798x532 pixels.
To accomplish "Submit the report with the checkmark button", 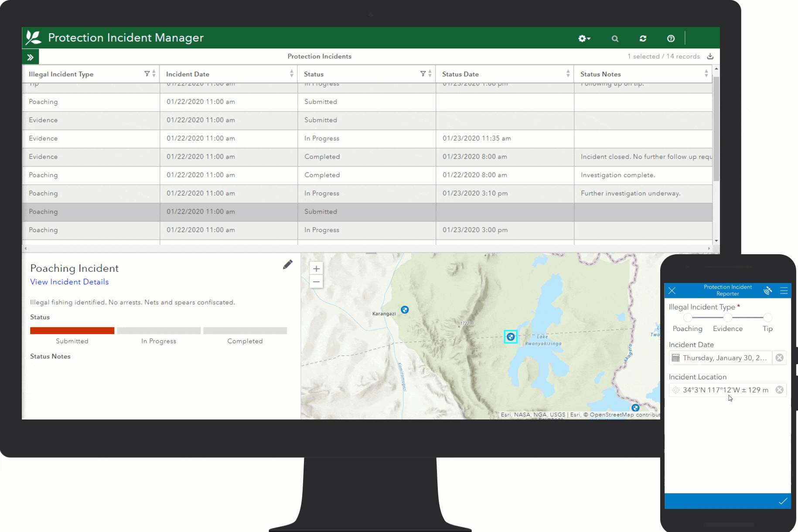I will [782, 501].
